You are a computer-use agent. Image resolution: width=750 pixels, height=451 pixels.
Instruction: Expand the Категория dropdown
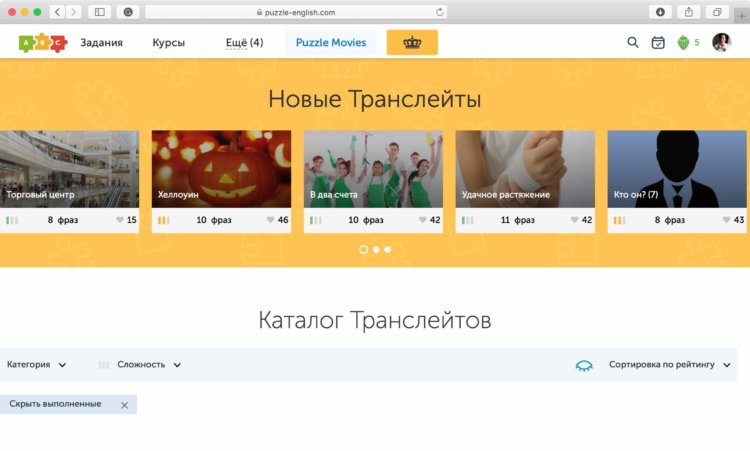pos(36,364)
